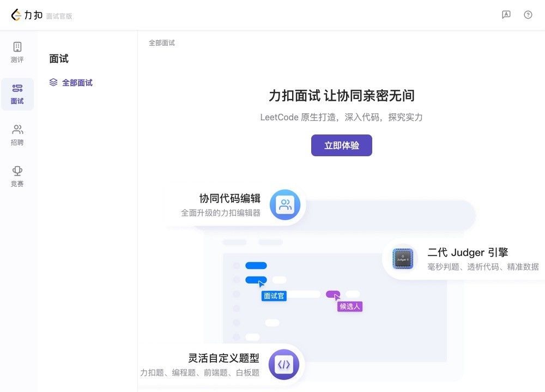
Task: Open the help question mark icon
Action: [528, 15]
